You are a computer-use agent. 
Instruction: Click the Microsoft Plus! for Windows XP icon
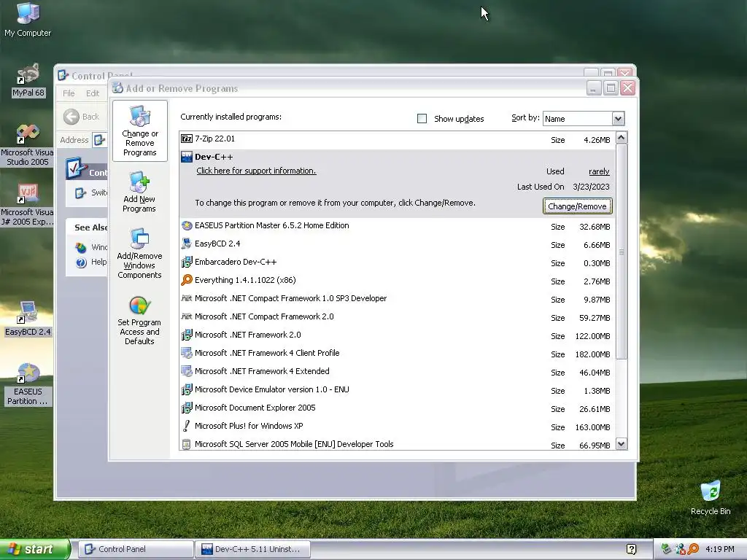[187, 426]
